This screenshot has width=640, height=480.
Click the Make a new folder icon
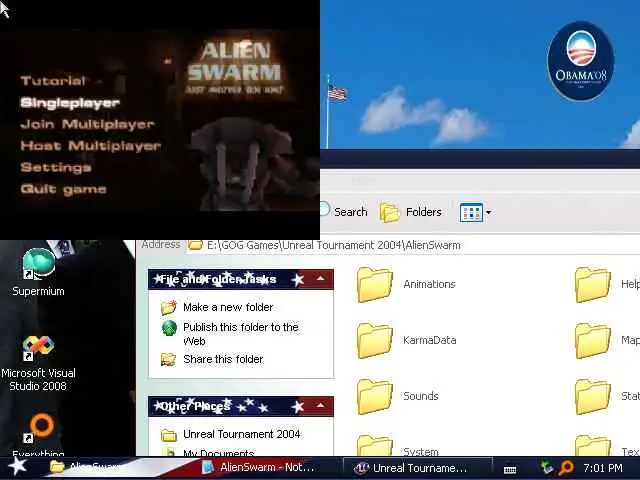169,307
